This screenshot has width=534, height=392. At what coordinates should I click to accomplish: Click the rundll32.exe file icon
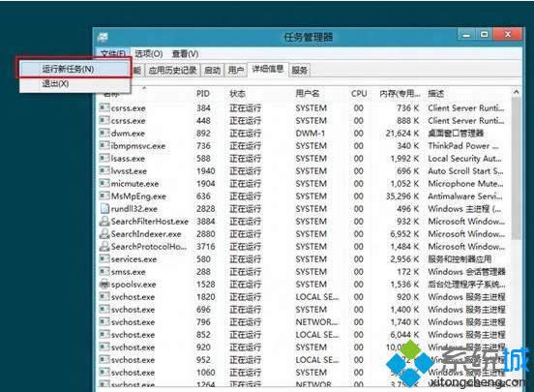(x=104, y=209)
